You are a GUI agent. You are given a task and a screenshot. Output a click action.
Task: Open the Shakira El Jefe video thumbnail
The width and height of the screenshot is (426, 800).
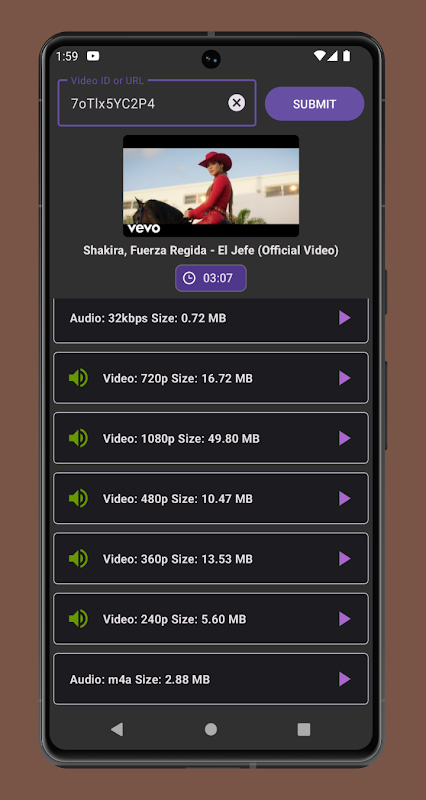[x=211, y=186]
